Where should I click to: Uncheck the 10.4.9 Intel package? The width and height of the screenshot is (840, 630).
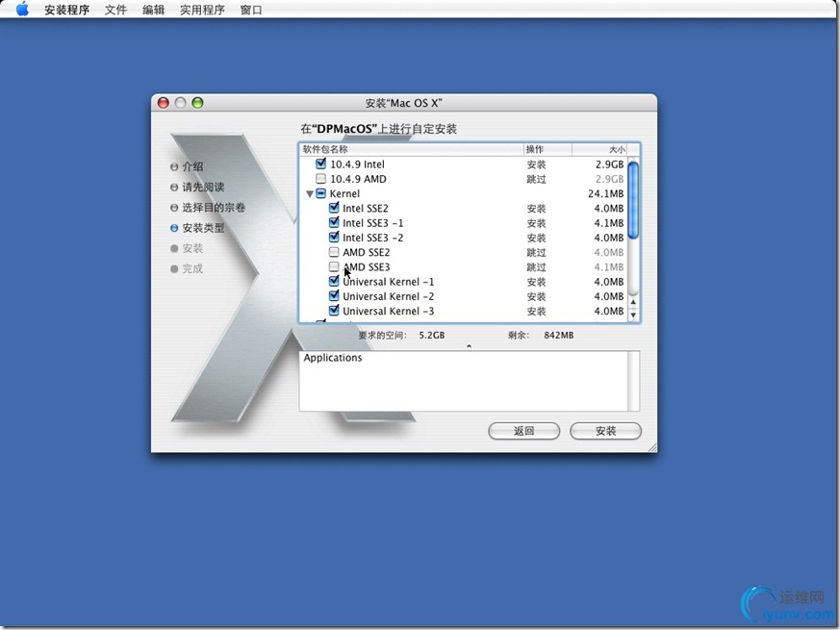point(320,164)
